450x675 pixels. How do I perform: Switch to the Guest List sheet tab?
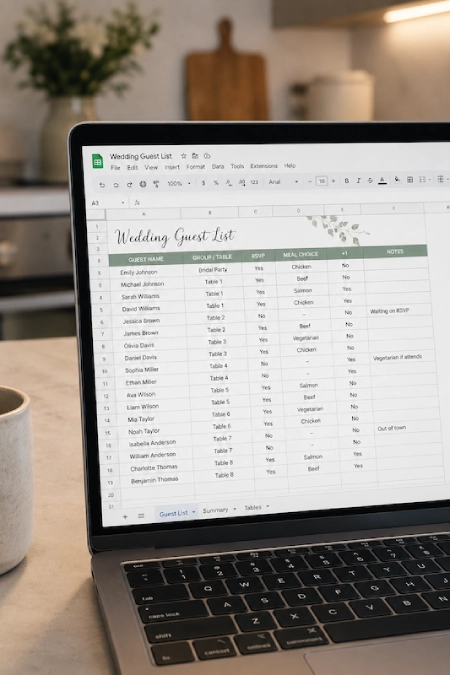pyautogui.click(x=173, y=513)
